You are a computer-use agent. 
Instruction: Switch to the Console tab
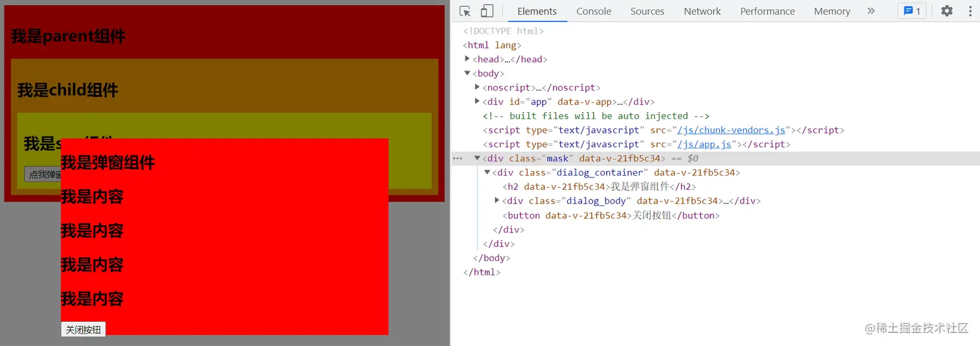pos(594,11)
